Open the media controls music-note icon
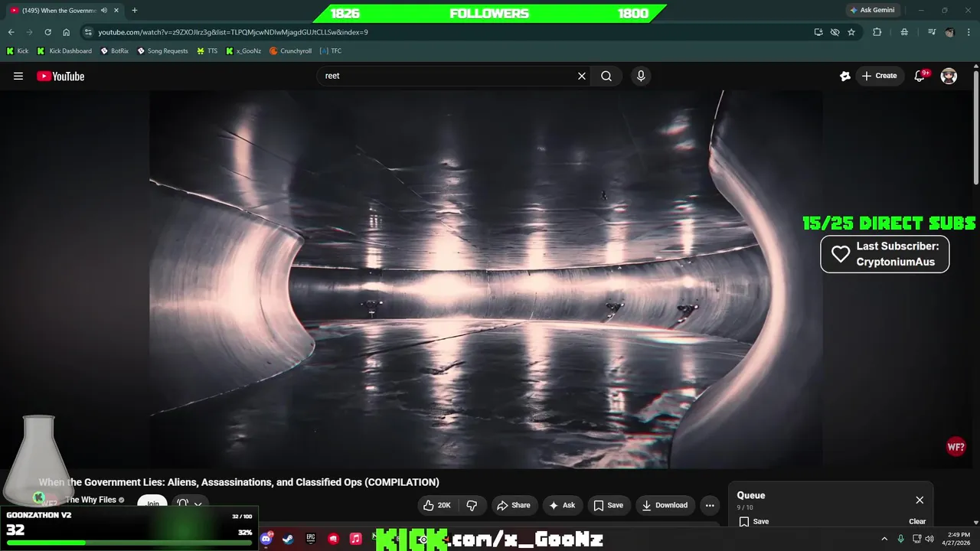The width and height of the screenshot is (980, 551). pos(931,32)
